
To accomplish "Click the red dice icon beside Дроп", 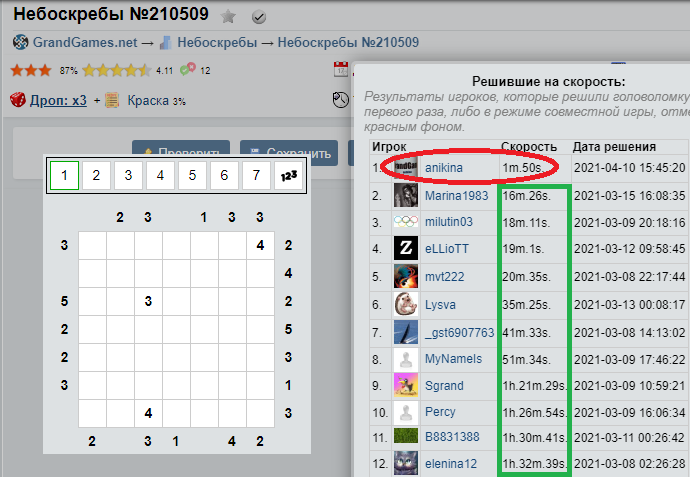I will 18,100.
